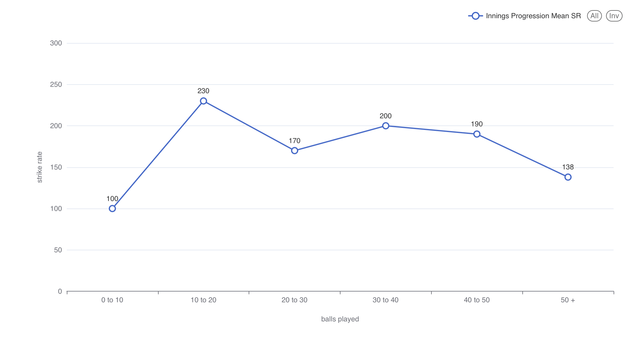Select the data point at 200

click(x=386, y=126)
